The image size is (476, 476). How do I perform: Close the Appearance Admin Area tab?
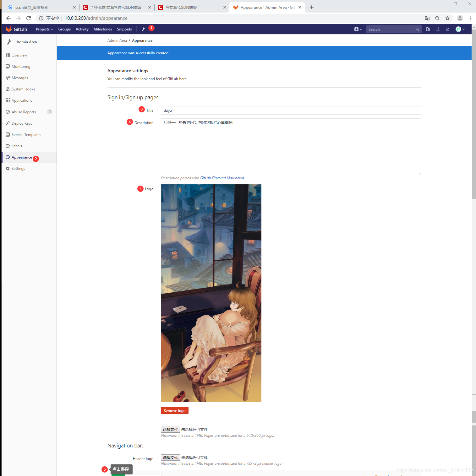click(300, 7)
